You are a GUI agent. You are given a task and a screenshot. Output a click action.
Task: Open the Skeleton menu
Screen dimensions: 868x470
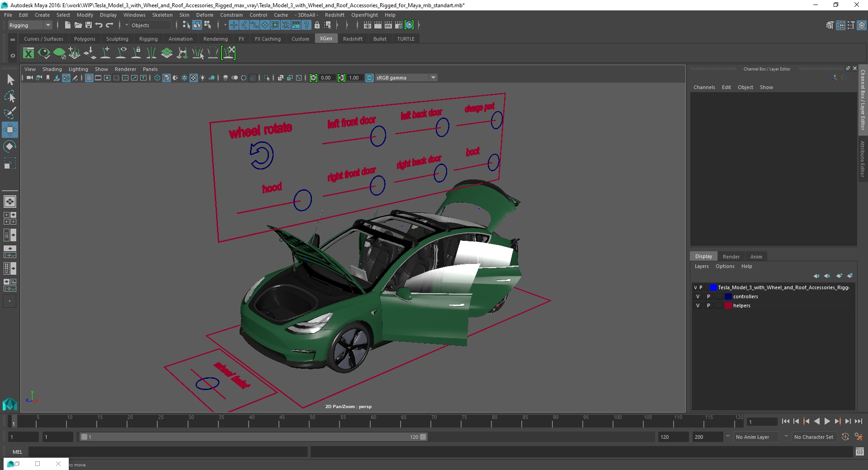(x=162, y=15)
